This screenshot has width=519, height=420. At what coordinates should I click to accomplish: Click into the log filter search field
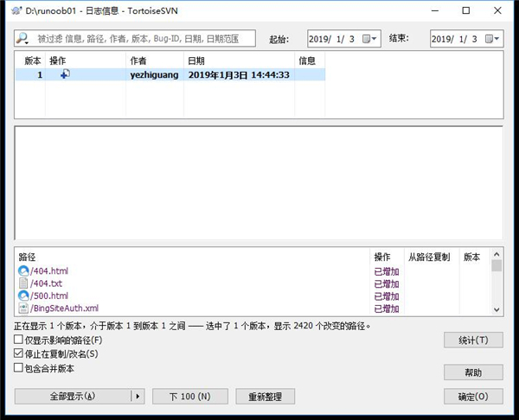coord(143,39)
